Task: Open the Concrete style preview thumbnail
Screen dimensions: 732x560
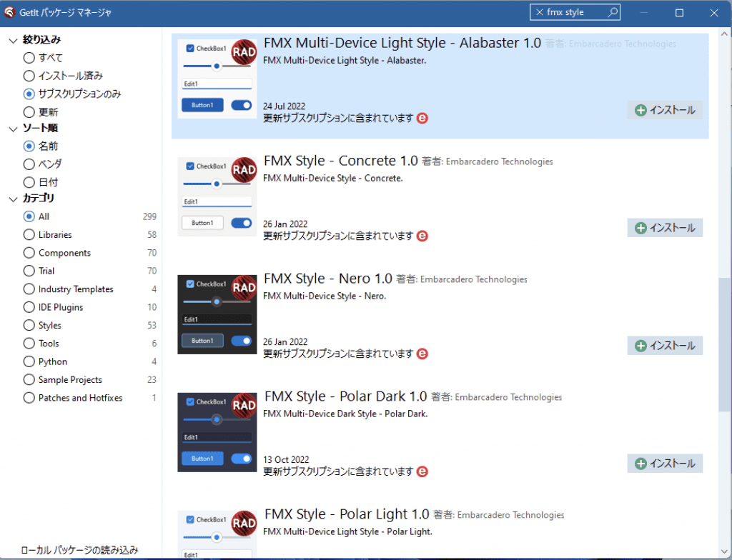Action: (217, 197)
